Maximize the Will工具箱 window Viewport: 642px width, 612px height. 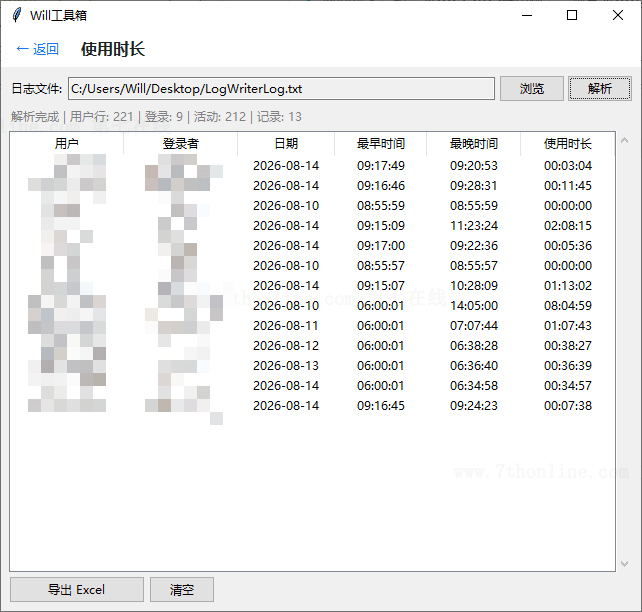[x=572, y=16]
